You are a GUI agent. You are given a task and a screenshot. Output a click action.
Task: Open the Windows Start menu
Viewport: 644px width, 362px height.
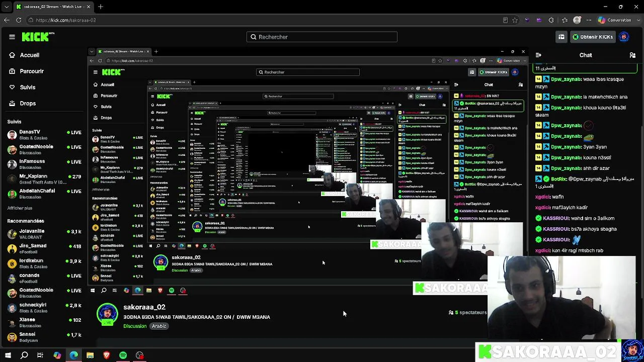point(8,355)
